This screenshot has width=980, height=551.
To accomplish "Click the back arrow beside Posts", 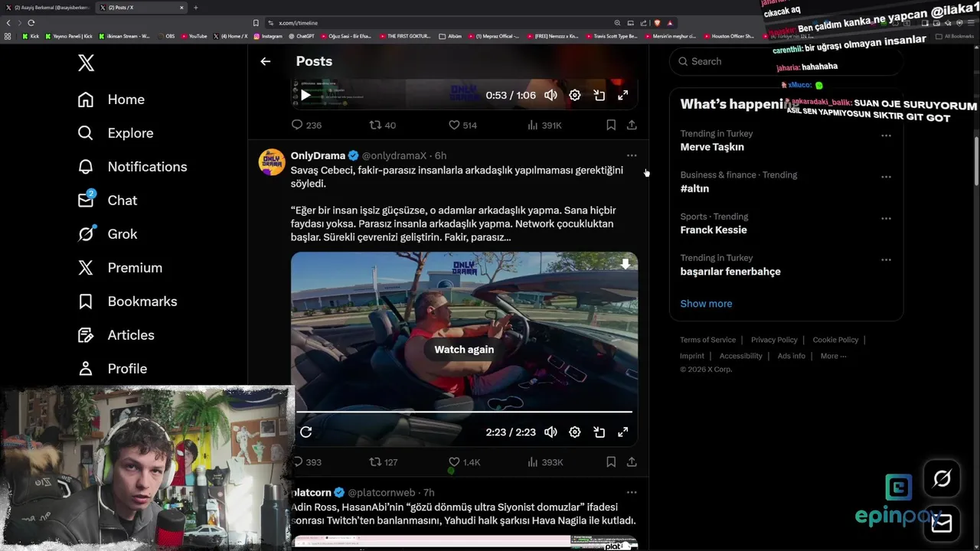I will click(x=266, y=61).
